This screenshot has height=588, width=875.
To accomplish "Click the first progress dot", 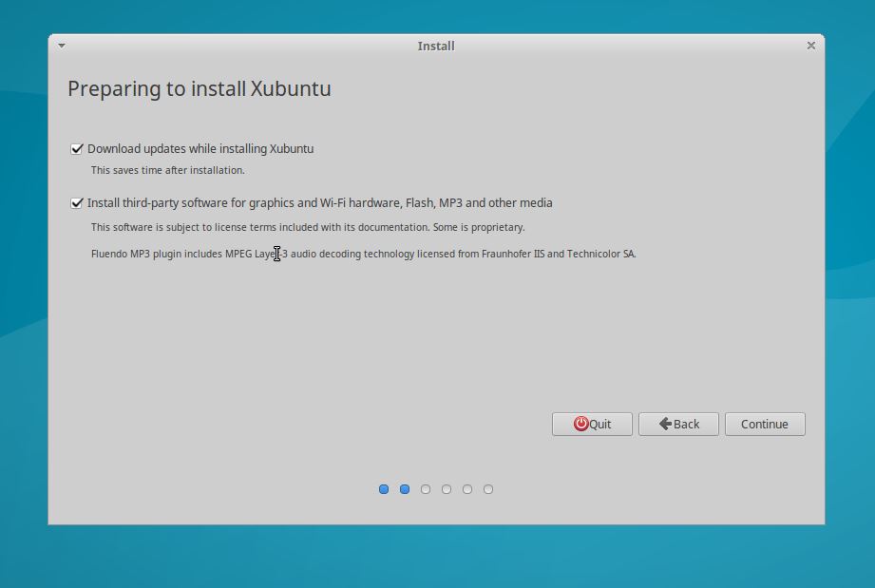I will pyautogui.click(x=384, y=489).
